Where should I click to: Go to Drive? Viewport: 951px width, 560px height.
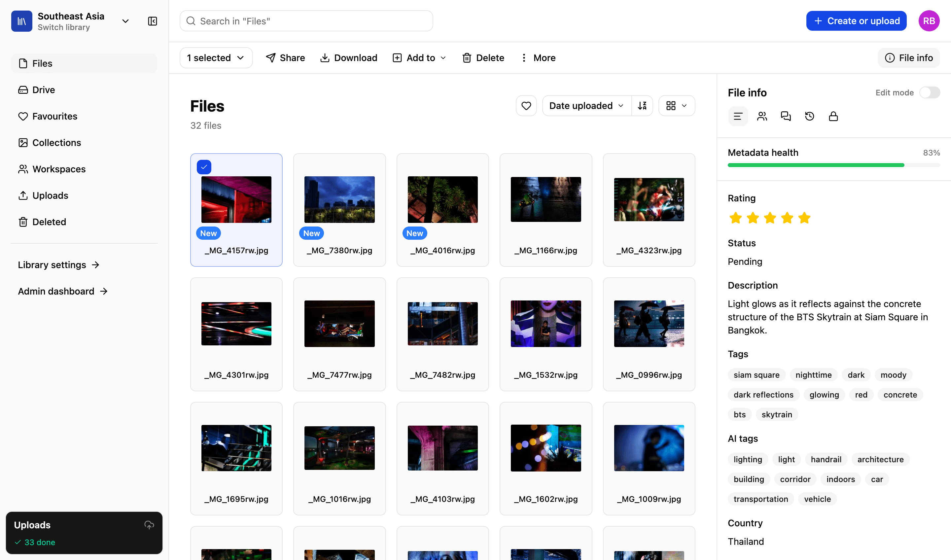(84, 90)
